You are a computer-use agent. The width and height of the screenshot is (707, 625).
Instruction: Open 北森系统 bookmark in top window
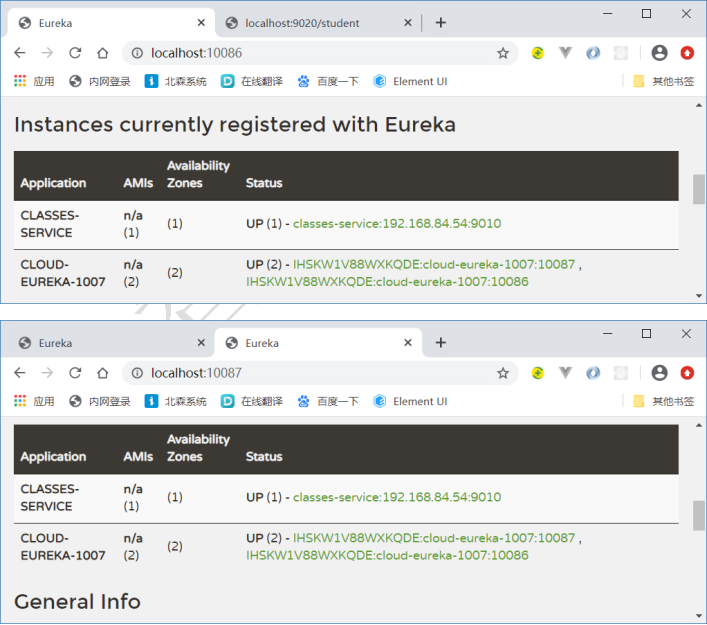click(x=175, y=81)
